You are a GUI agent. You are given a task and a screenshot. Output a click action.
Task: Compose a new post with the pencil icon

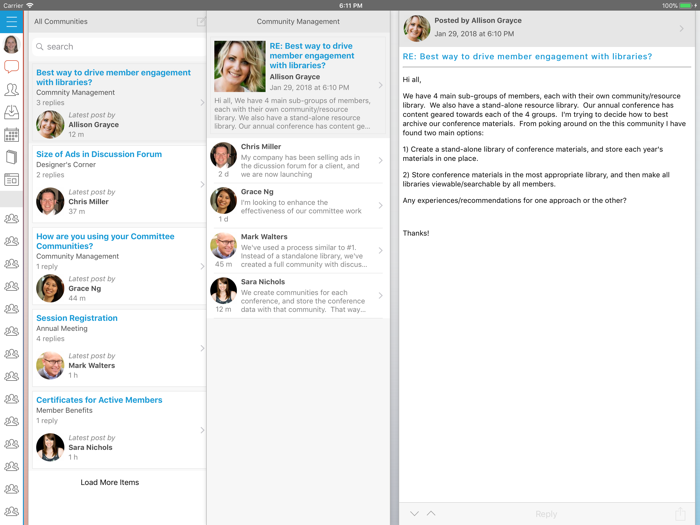201,21
